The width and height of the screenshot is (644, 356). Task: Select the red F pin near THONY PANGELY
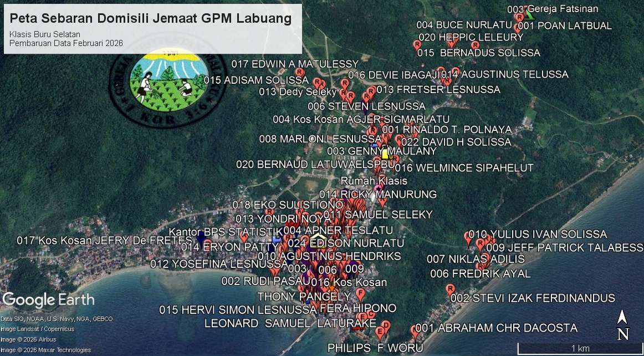pyautogui.click(x=360, y=294)
